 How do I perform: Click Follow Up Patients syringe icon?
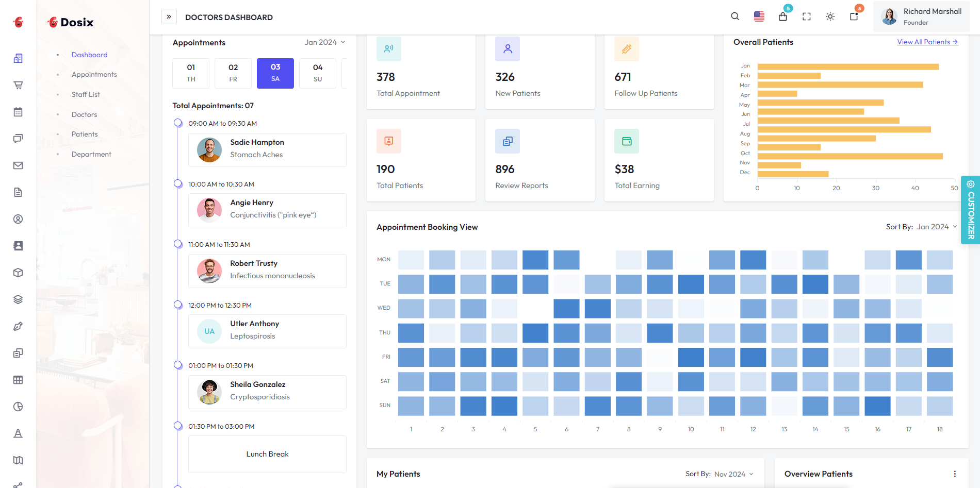point(627,49)
